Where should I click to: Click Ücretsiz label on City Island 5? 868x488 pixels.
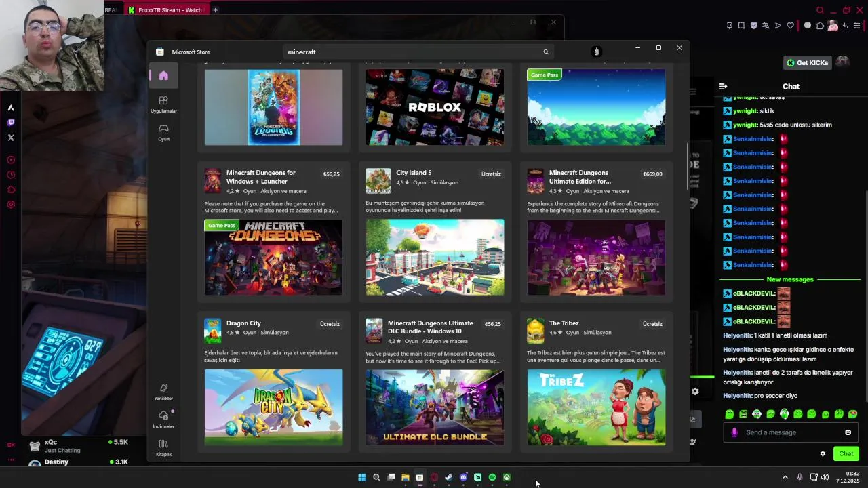(491, 174)
